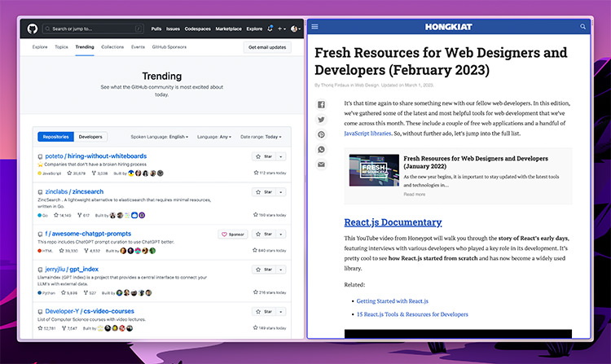Screen dimensions: 611x364
Task: Open jerryjliu / gpt_index repository
Action: pyautogui.click(x=72, y=269)
